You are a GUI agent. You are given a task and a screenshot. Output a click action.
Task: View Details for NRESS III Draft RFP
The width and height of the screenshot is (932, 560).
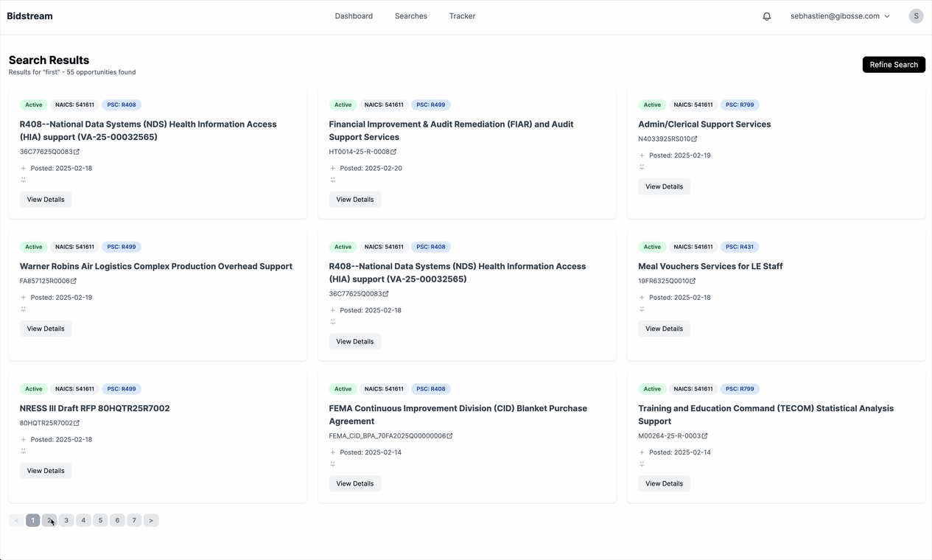(46, 471)
